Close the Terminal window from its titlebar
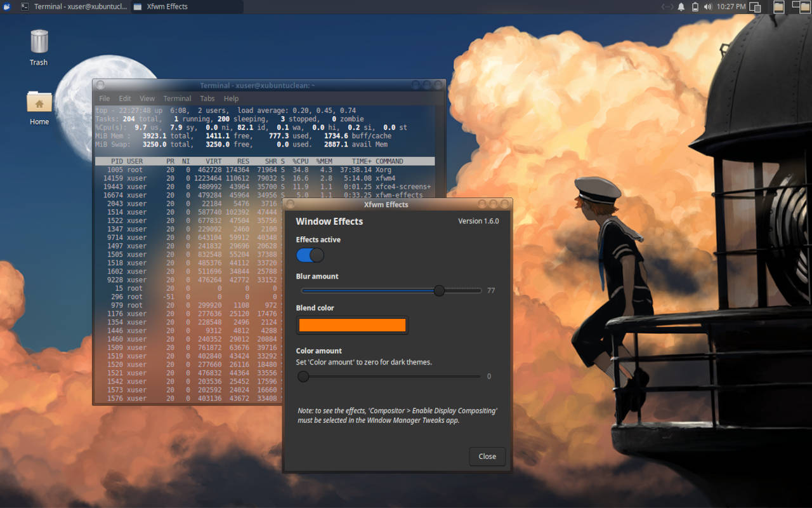812x508 pixels. 438,85
